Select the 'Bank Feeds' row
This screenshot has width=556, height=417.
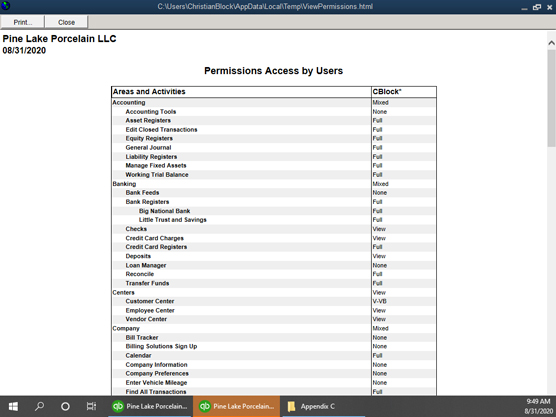point(274,193)
